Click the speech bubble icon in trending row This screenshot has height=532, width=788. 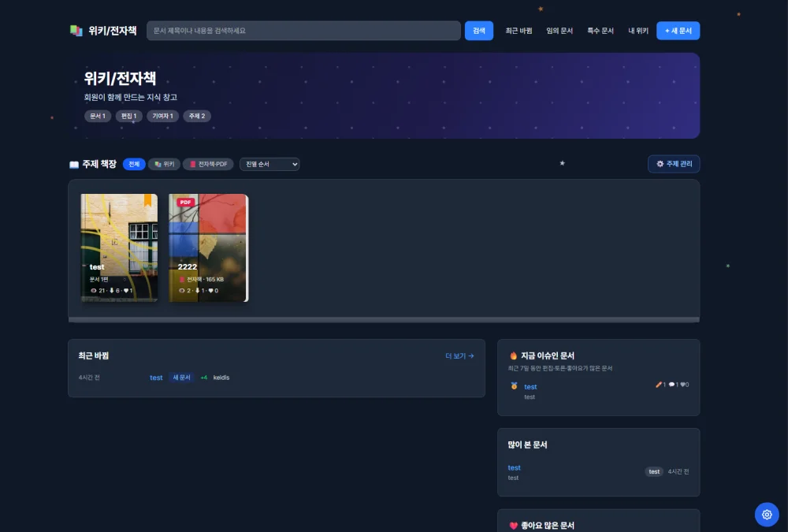(671, 385)
